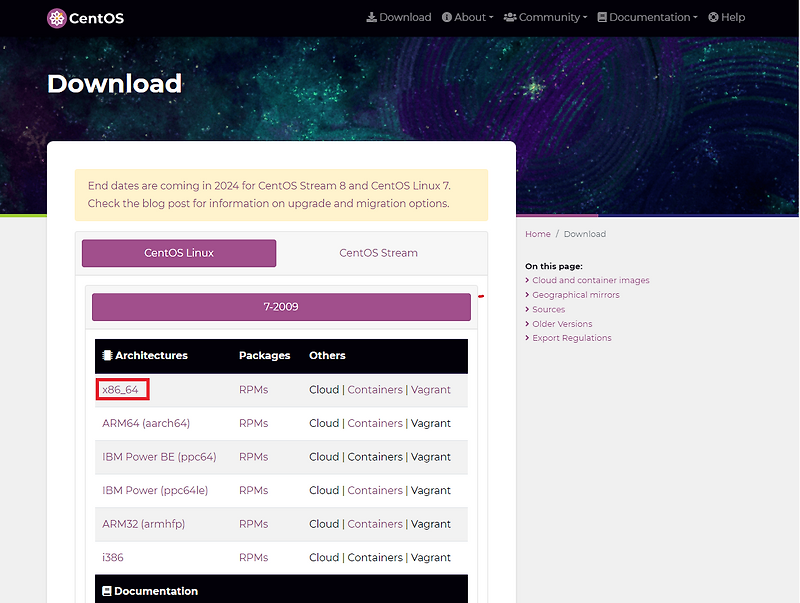This screenshot has width=800, height=603.
Task: Click Cloud text in x86_64 row
Action: tap(324, 390)
